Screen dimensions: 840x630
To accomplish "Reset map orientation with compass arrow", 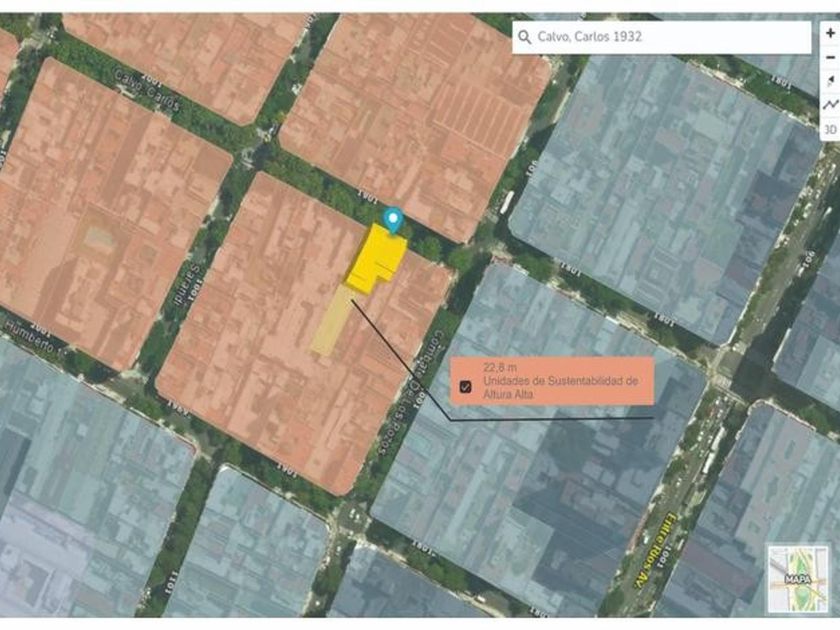I will coord(830,81).
